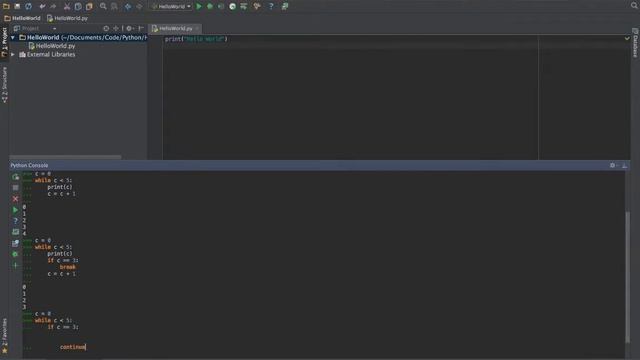Click the console vertical scrollbar
This screenshot has width=640, height=360.
[x=627, y=278]
